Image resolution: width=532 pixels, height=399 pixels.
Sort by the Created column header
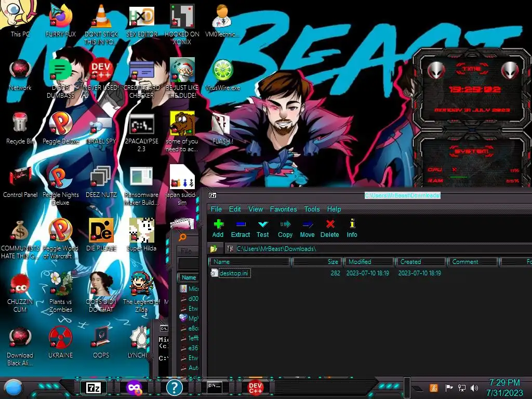tap(421, 262)
